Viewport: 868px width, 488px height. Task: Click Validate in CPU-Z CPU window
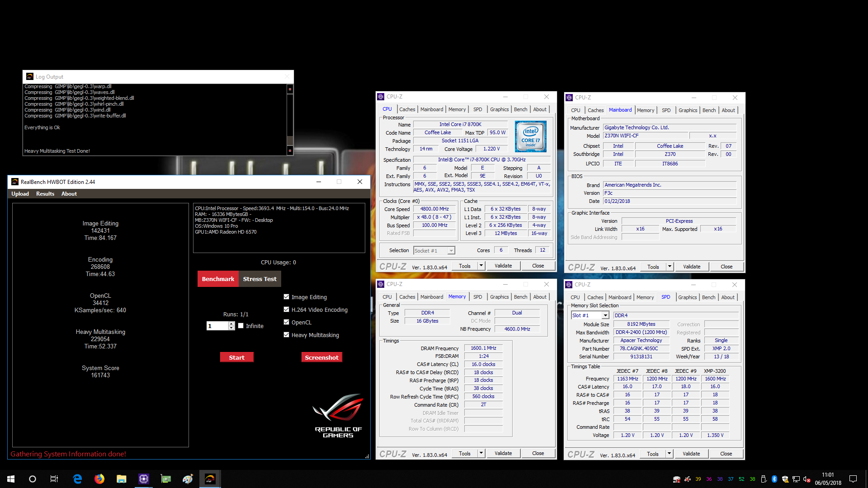pyautogui.click(x=503, y=266)
